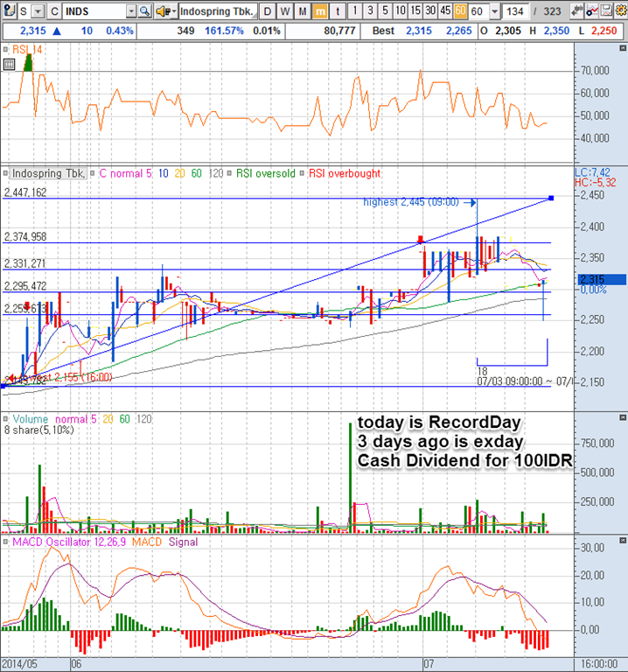Toggle the RSI 14 indicator marker box
The height and width of the screenshot is (672, 628).
tap(5, 50)
